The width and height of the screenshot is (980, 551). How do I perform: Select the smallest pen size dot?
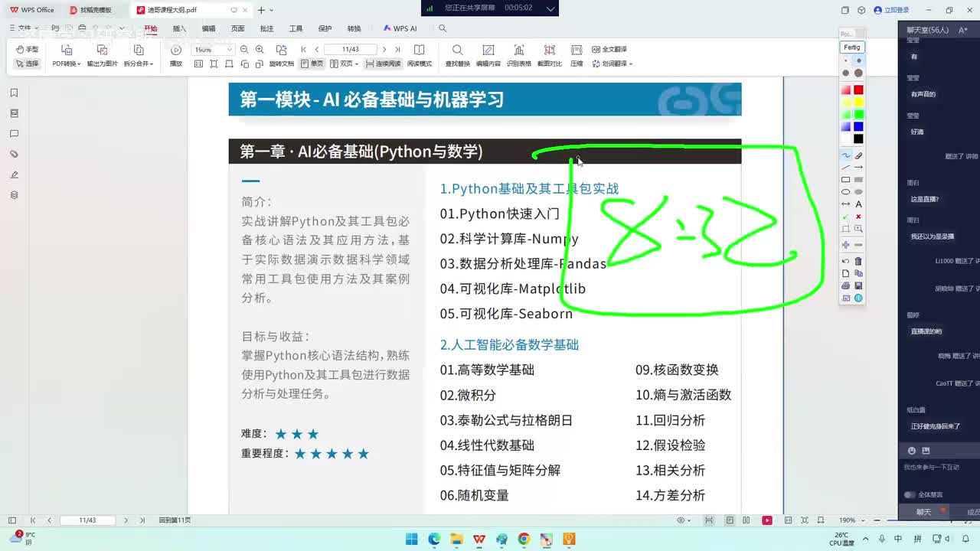pyautogui.click(x=846, y=60)
